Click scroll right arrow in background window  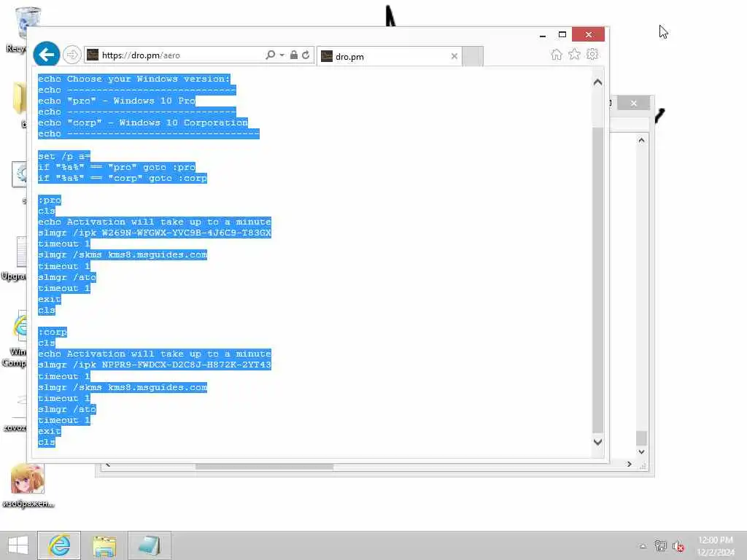point(630,464)
